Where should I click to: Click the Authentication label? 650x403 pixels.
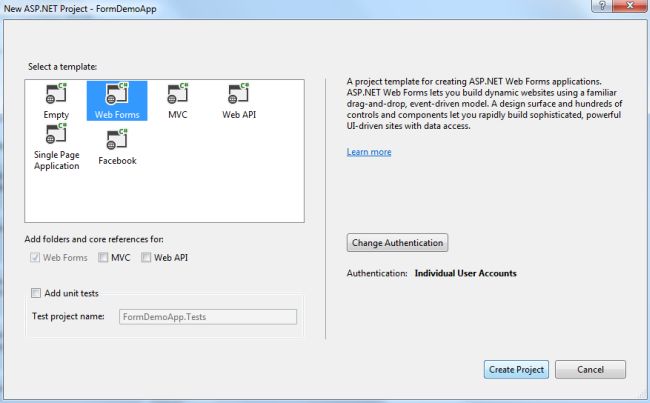[377, 273]
